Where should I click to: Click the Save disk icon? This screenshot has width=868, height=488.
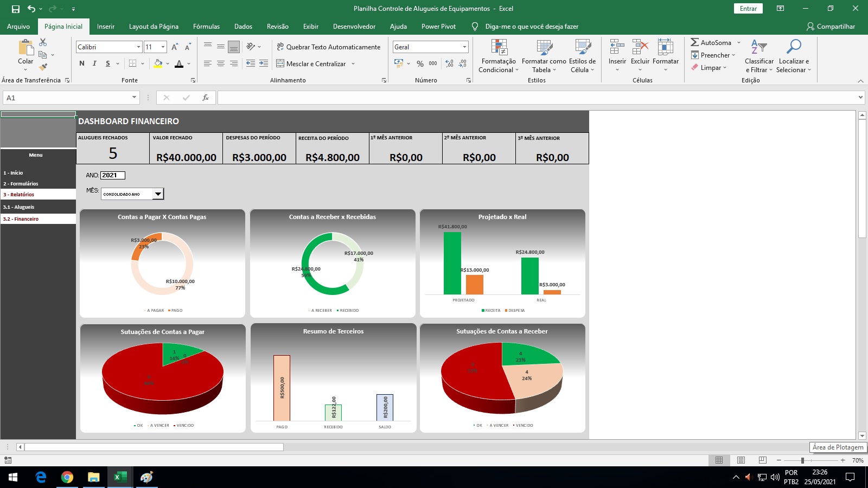click(x=15, y=9)
